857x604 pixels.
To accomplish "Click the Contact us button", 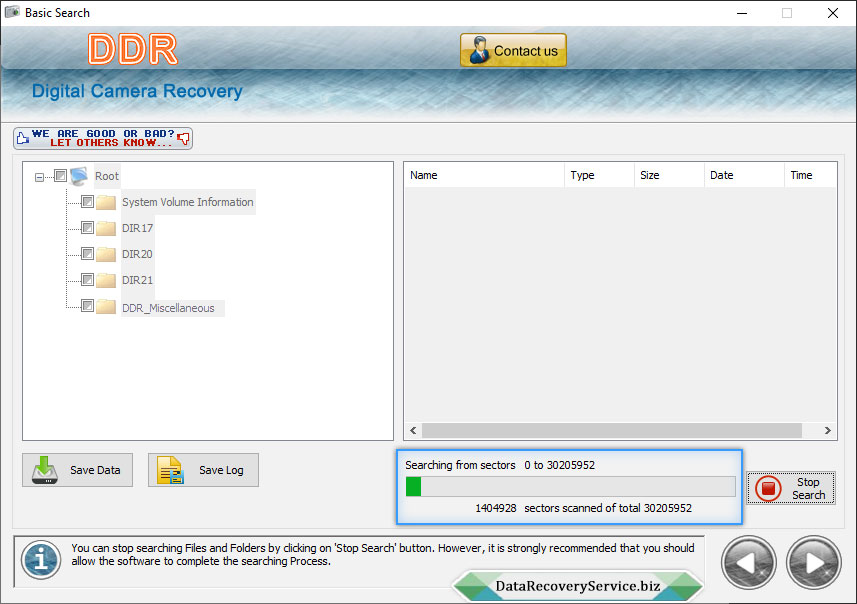I will pyautogui.click(x=513, y=50).
